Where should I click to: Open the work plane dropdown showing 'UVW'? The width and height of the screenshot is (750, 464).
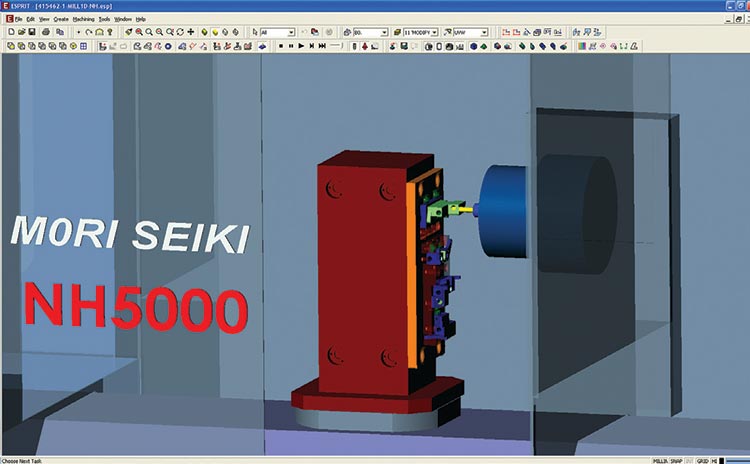pyautogui.click(x=471, y=32)
